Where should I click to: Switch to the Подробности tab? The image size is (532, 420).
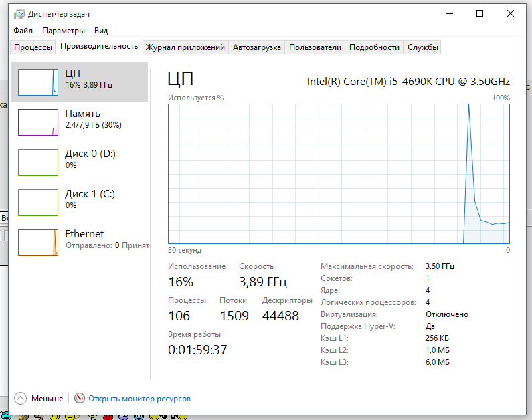pos(374,47)
